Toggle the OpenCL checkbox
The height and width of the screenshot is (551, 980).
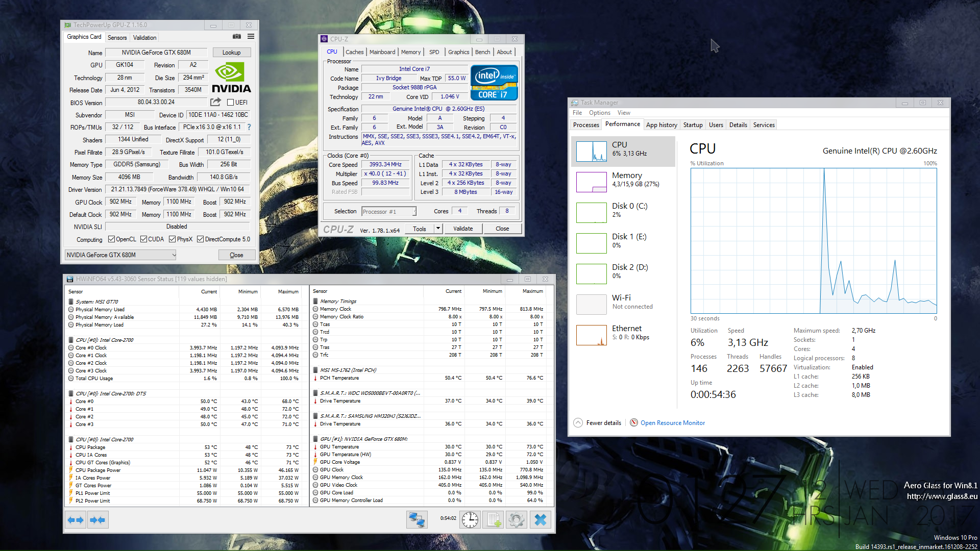click(x=111, y=239)
